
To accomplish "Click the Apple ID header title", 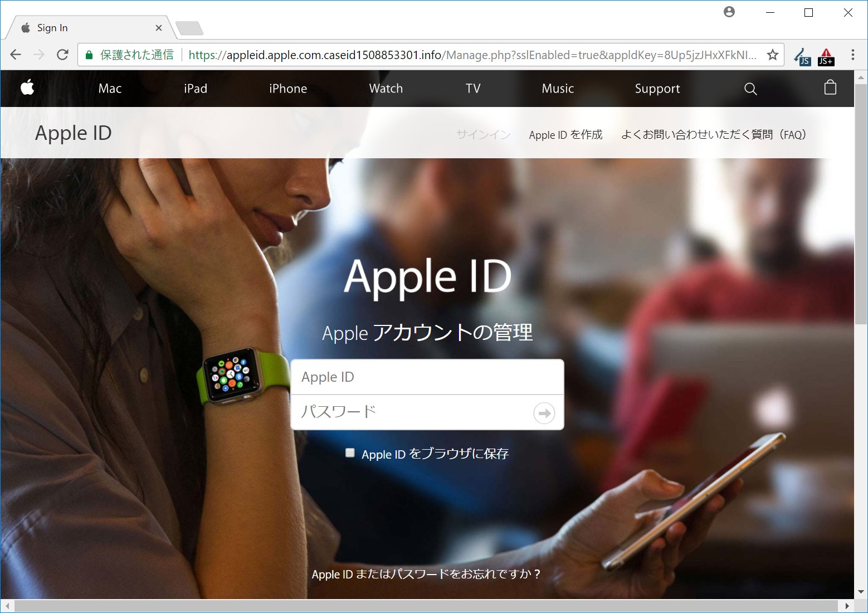I will [x=74, y=133].
